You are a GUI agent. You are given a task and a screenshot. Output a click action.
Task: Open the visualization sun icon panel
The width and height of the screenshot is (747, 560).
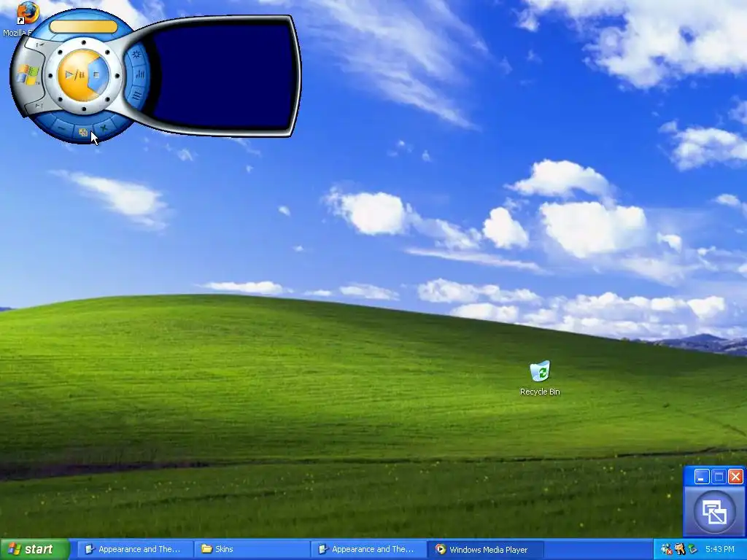(x=136, y=54)
